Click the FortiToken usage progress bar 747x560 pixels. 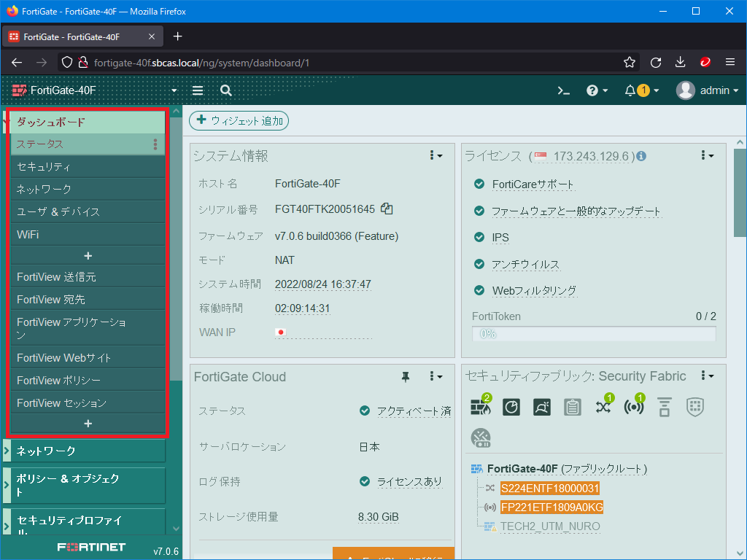594,334
